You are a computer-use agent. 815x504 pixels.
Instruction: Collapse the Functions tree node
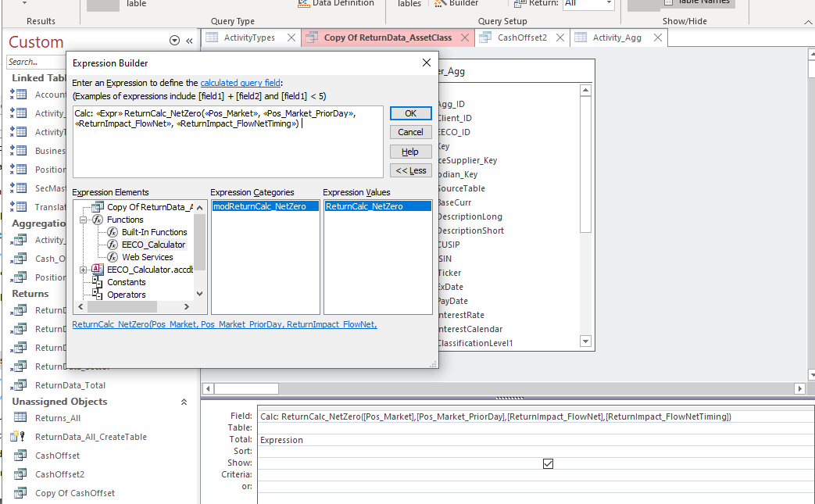(x=83, y=220)
